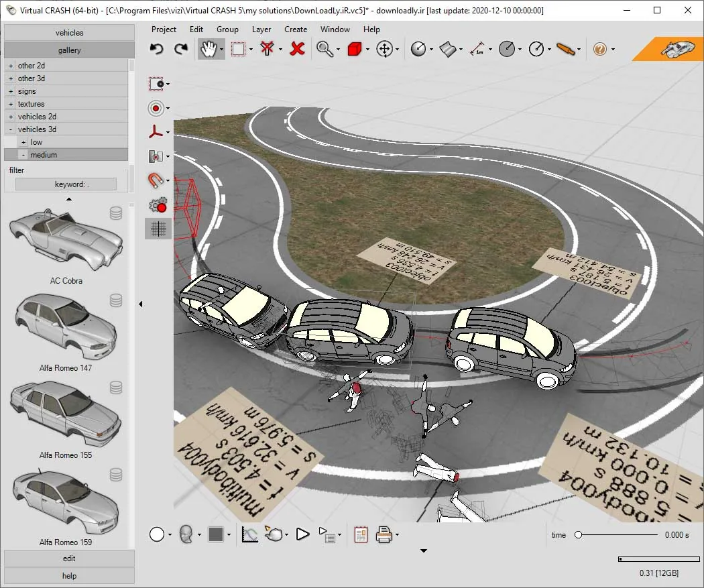Click the edit panel button
704x588 pixels.
pos(69,558)
